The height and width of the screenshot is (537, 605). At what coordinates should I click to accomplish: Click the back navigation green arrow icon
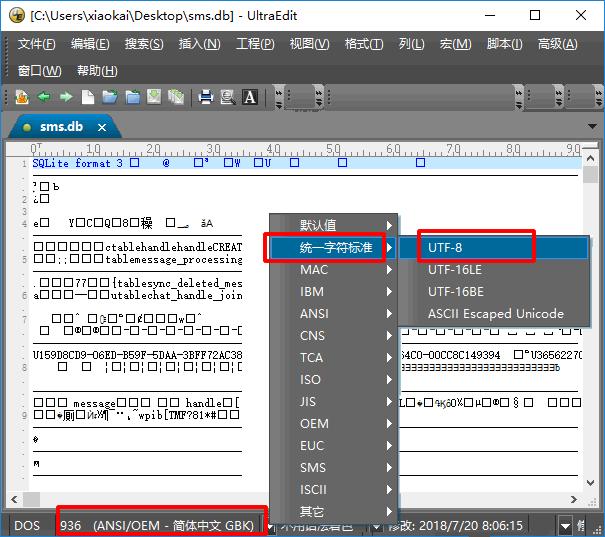point(43,97)
